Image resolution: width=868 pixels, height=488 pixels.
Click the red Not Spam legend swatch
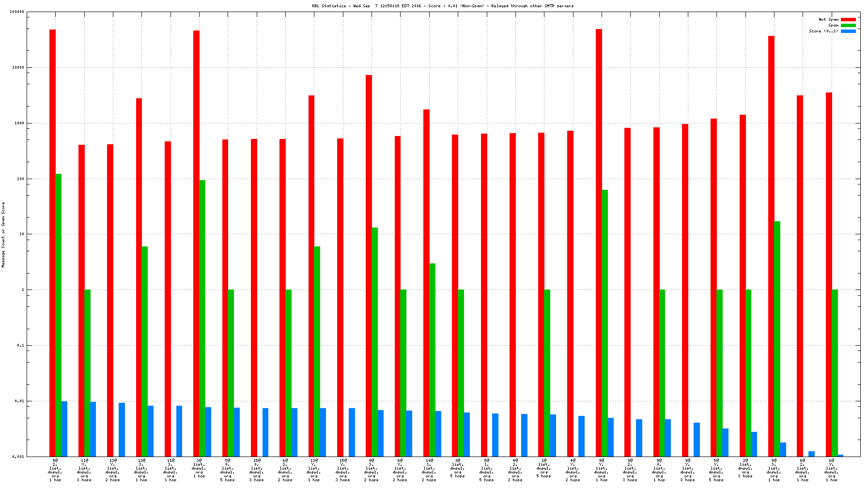pyautogui.click(x=848, y=20)
